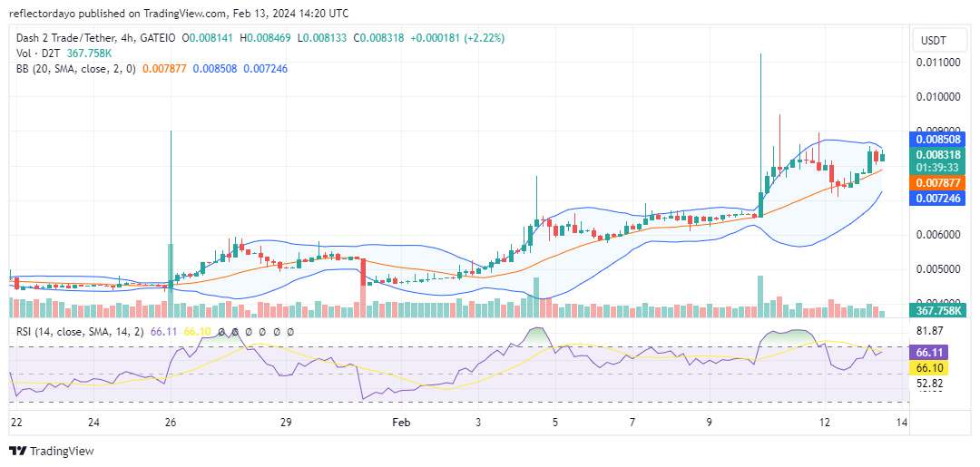Click the Dash 2 Trade/Tether symbol title

[66, 38]
